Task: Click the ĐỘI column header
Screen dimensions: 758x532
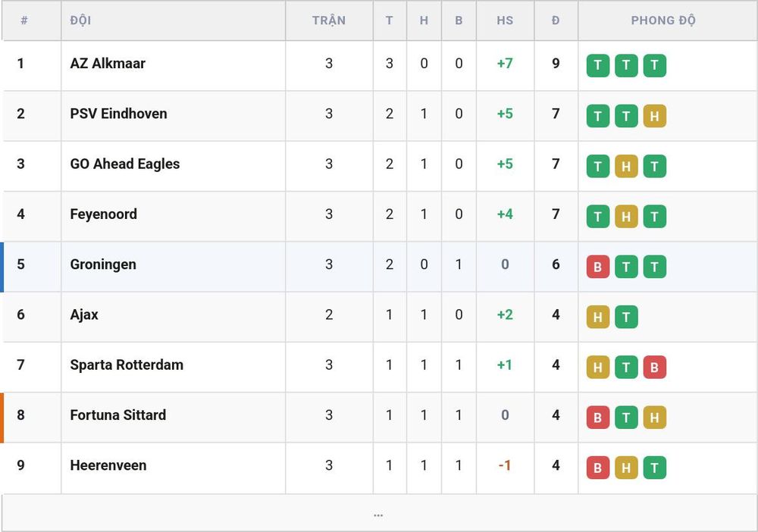Action: tap(80, 20)
